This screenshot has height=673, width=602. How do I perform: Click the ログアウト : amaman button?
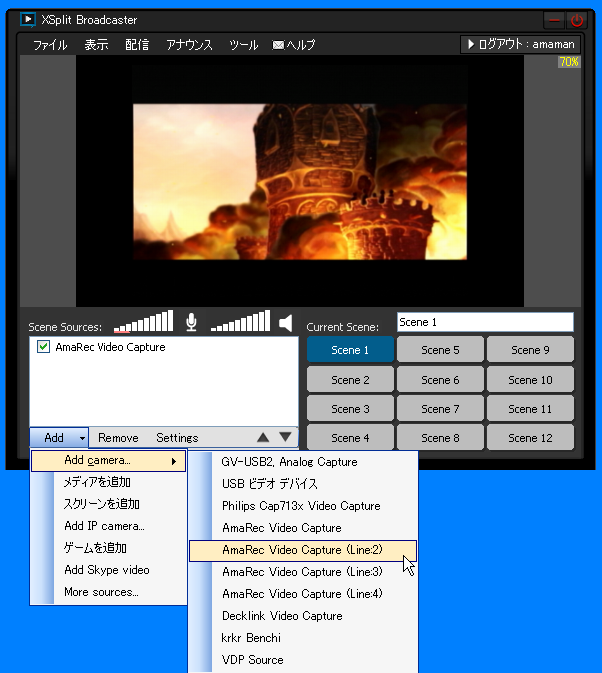click(520, 44)
